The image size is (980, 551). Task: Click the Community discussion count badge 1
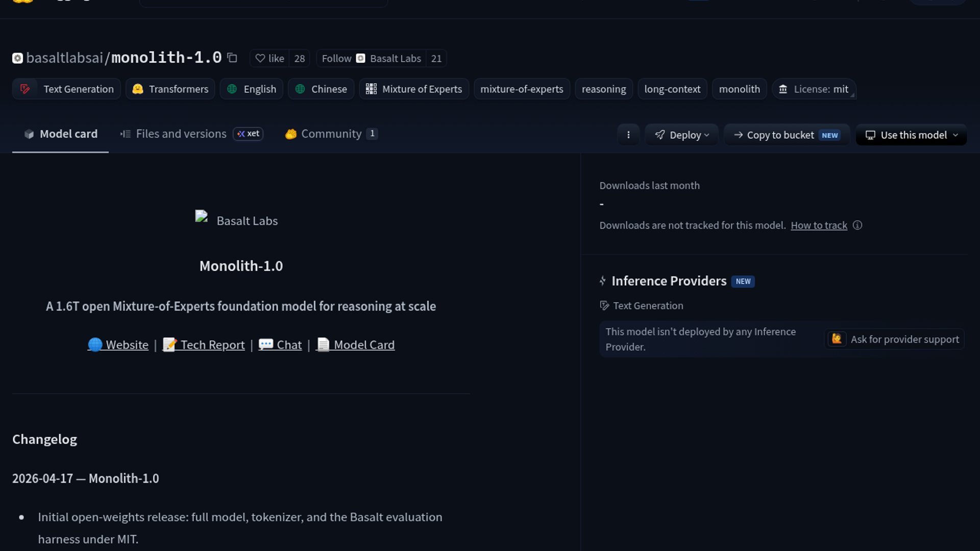372,134
